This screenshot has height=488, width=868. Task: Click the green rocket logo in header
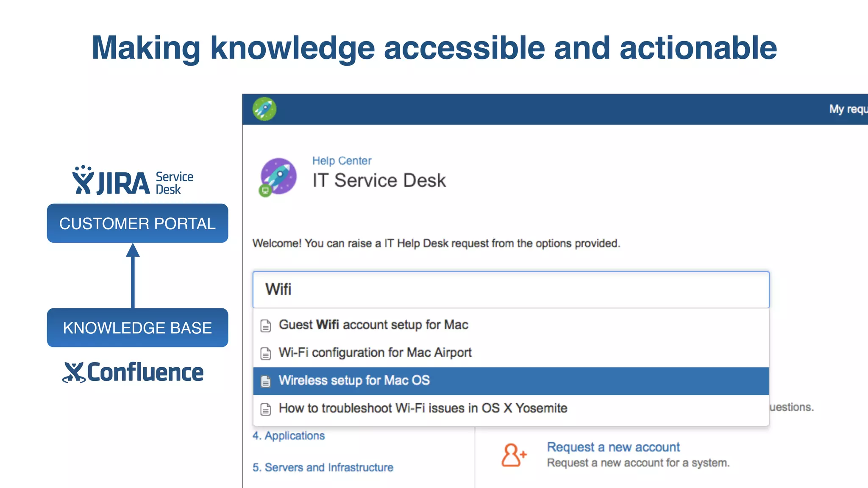click(x=264, y=109)
